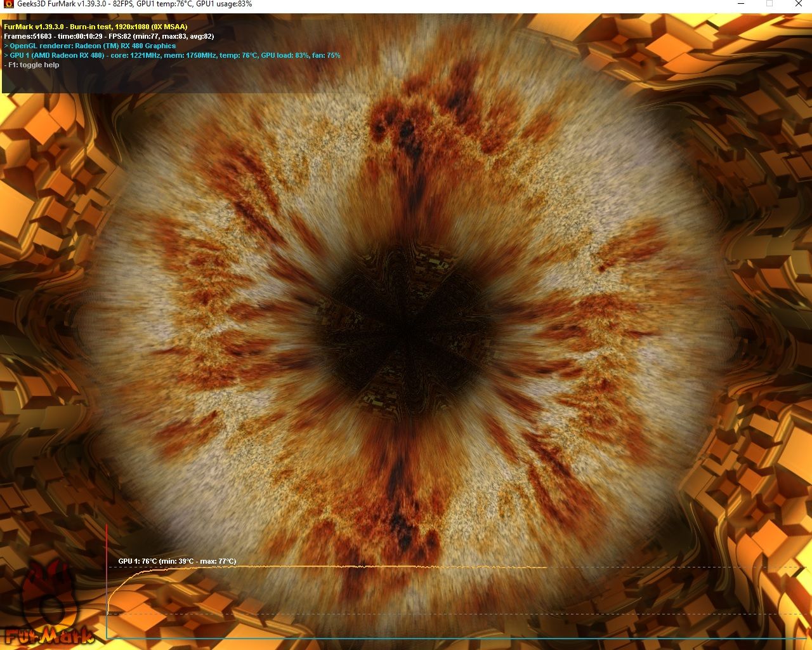Click the "OpenGL renderer: Radeon (TM) RX 480 Graphics" line
This screenshot has height=650, width=812.
tap(90, 46)
